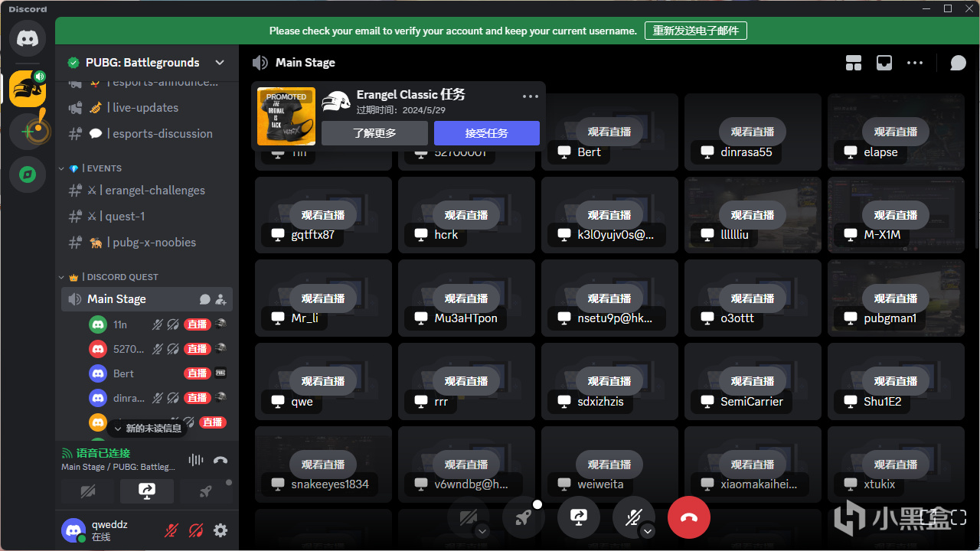This screenshot has height=551, width=980.
Task: Show chat bubble icon in stage header
Action: pyautogui.click(x=958, y=63)
